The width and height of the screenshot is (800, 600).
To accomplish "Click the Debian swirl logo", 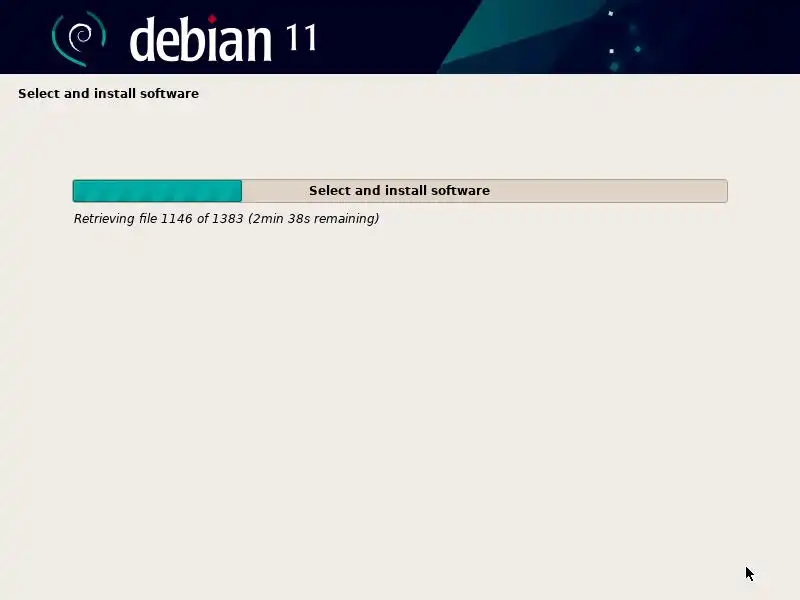I will click(x=79, y=38).
